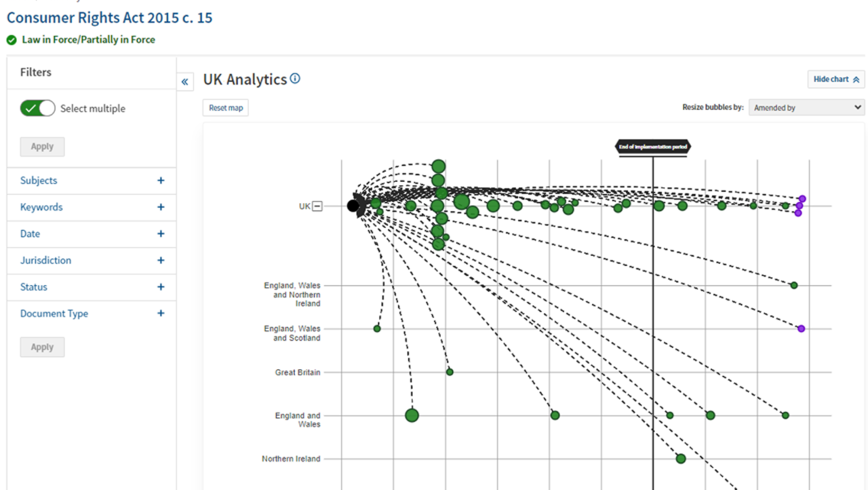Select the Northern Ireland green bubble
The width and height of the screenshot is (868, 490).
[681, 459]
